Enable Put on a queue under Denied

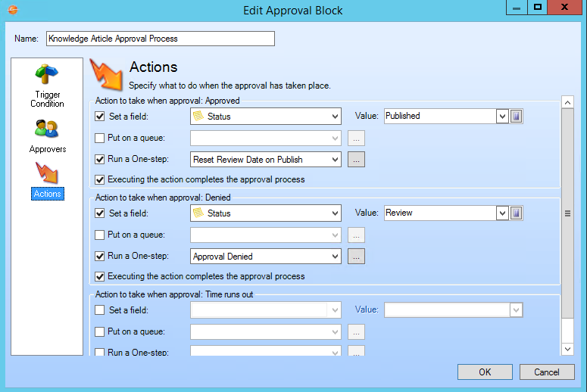(x=100, y=235)
